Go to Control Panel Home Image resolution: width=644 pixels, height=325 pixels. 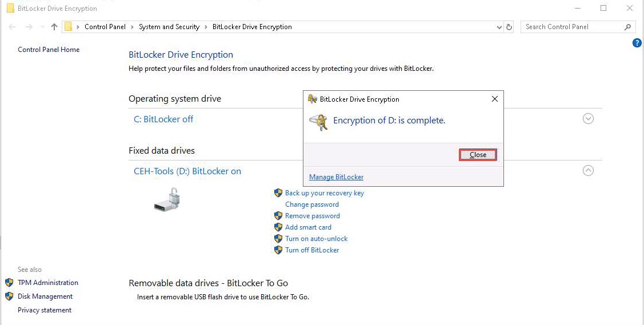[49, 50]
